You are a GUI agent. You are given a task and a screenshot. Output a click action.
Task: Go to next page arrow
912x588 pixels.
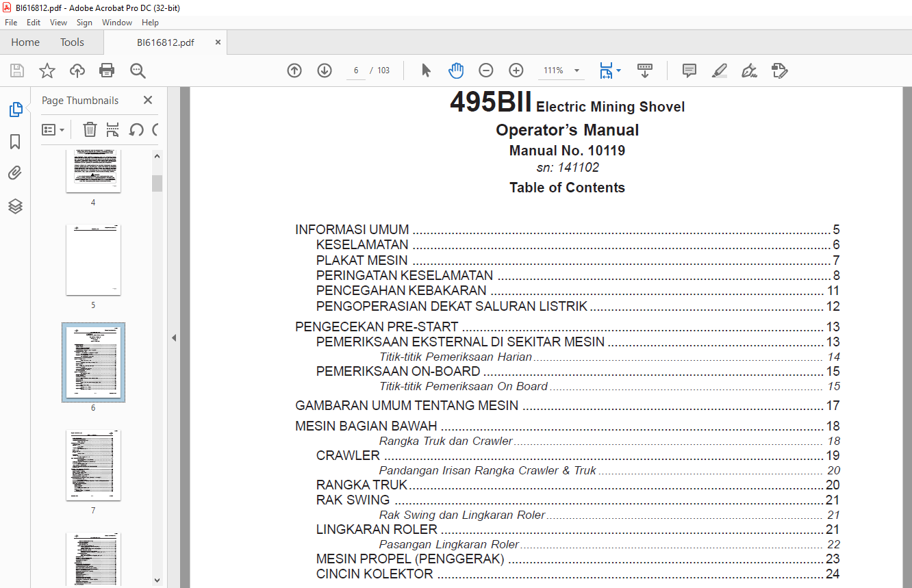tap(325, 71)
